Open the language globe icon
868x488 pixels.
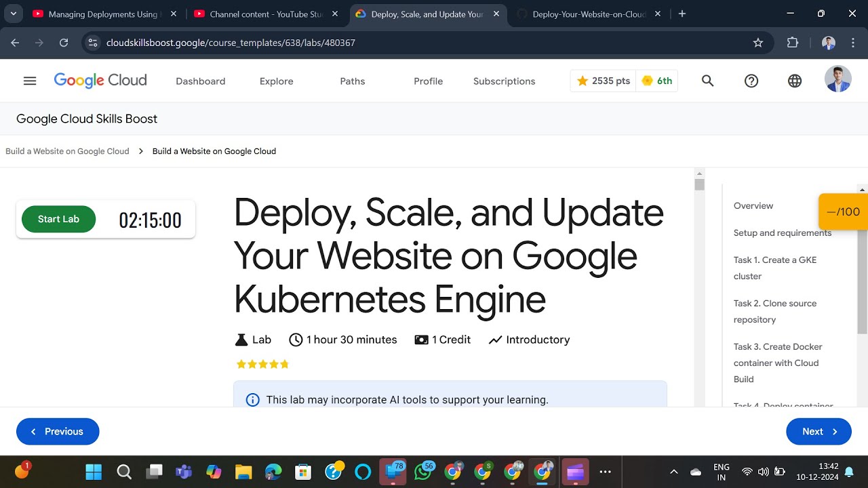pos(795,81)
